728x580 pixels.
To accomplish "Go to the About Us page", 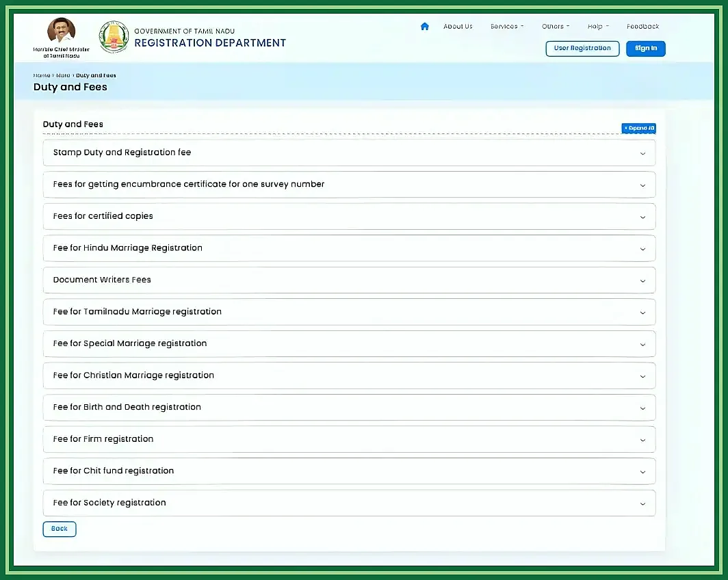I will [458, 27].
